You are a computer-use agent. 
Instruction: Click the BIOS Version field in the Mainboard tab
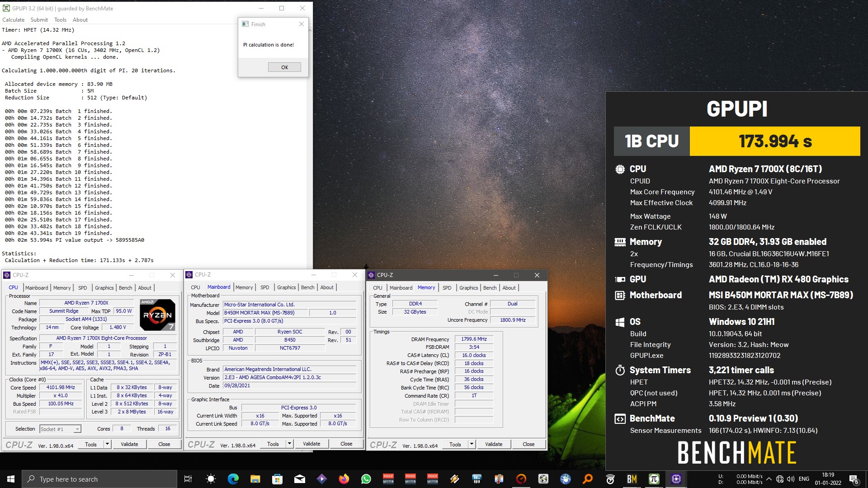[289, 377]
